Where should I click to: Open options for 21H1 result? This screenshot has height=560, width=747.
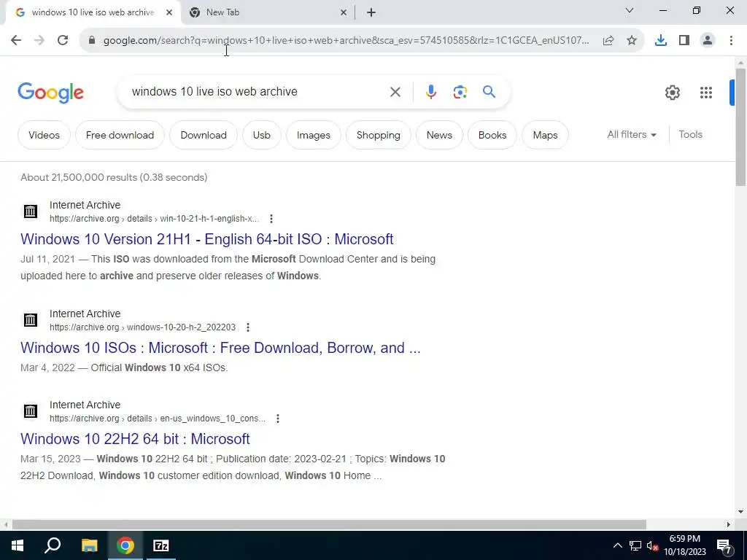(271, 219)
